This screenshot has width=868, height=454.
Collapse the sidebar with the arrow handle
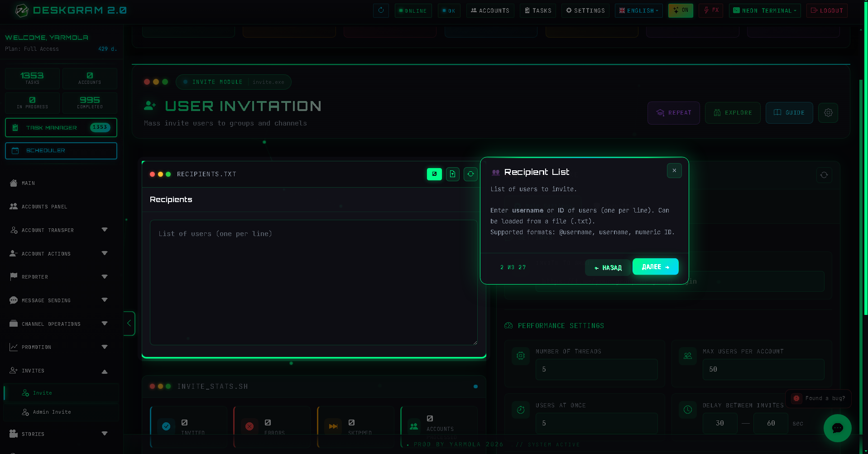129,324
